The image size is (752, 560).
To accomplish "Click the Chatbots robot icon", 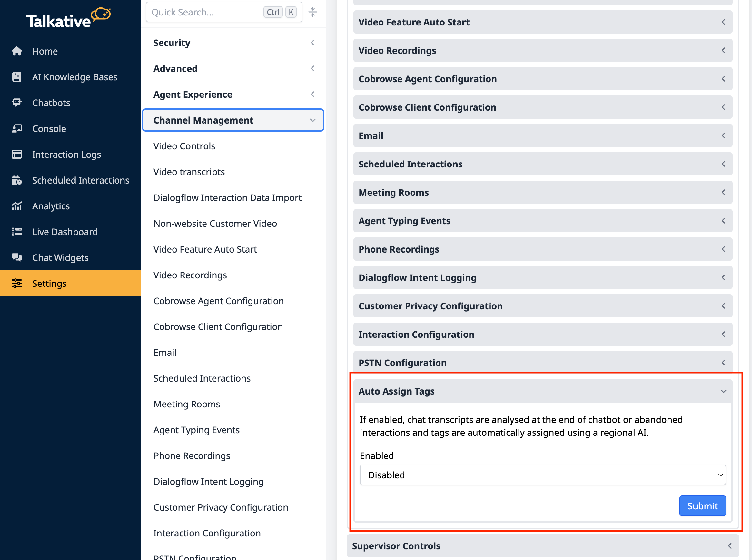I will pyautogui.click(x=16, y=103).
